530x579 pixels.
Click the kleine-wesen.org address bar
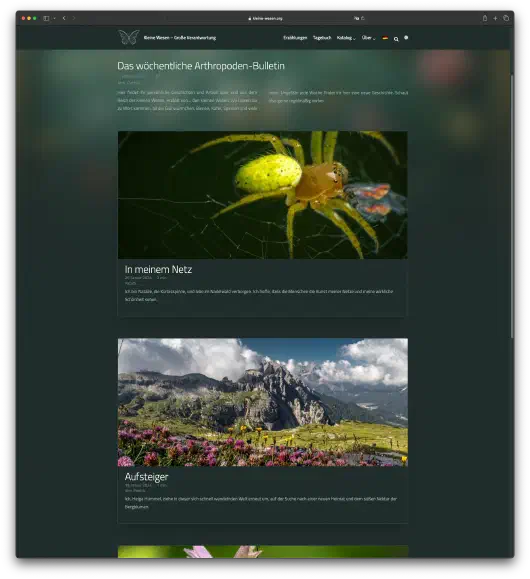(x=265, y=18)
